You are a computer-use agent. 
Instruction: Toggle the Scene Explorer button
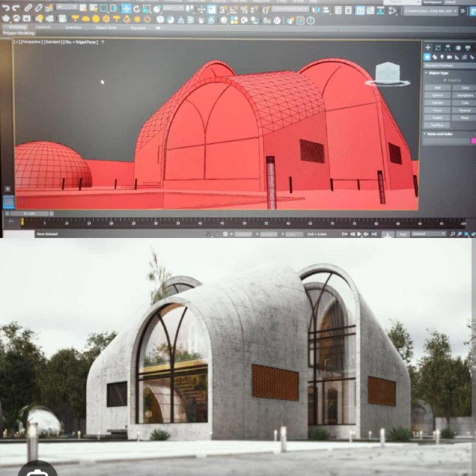click(x=338, y=10)
